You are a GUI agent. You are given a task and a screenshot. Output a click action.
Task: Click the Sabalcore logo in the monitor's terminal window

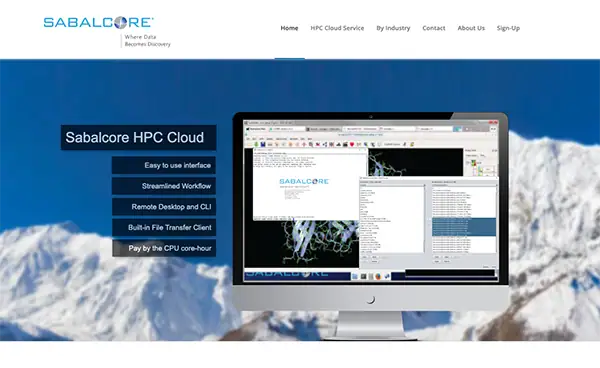point(304,181)
